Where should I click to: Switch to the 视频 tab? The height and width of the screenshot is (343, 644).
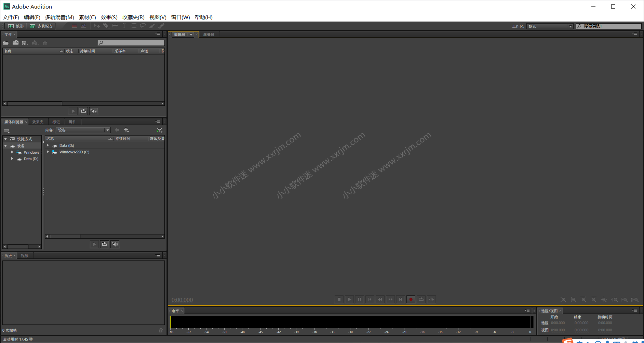[x=25, y=256]
